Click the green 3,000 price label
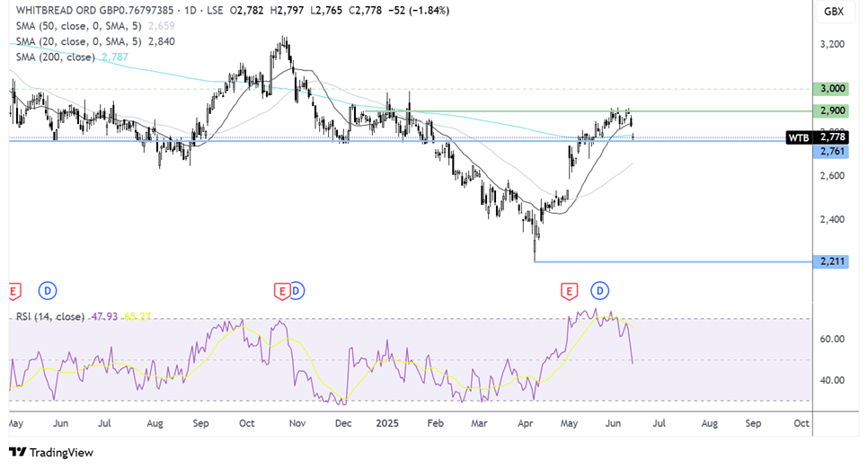 coord(831,89)
